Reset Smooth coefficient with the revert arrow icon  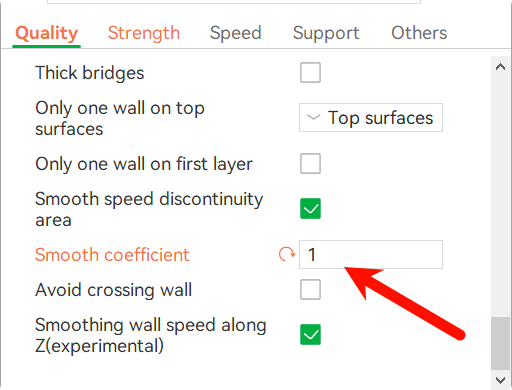pyautogui.click(x=287, y=255)
